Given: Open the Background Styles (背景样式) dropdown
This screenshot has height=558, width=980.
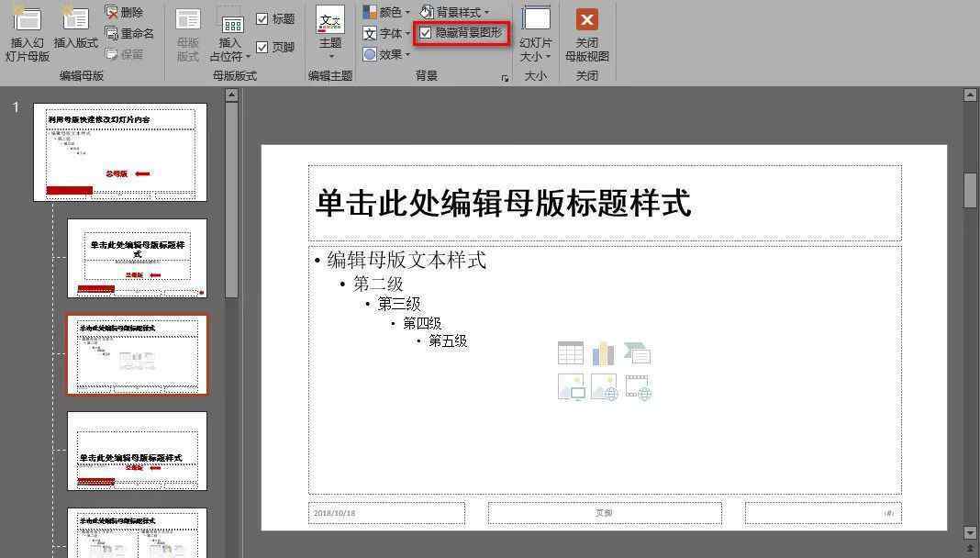Looking at the screenshot, I should pos(455,12).
